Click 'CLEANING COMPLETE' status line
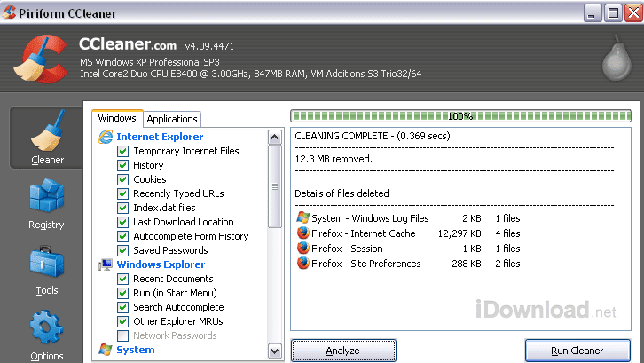 tap(373, 136)
